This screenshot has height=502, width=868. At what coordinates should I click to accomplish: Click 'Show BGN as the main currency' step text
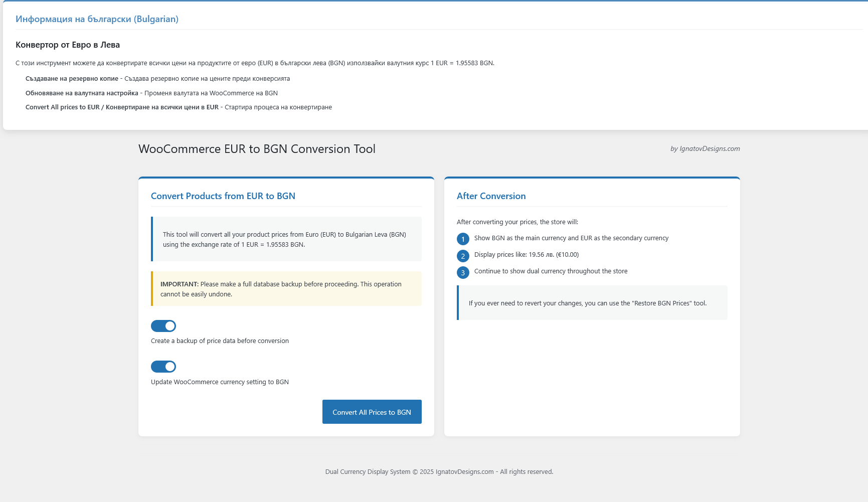(x=571, y=238)
